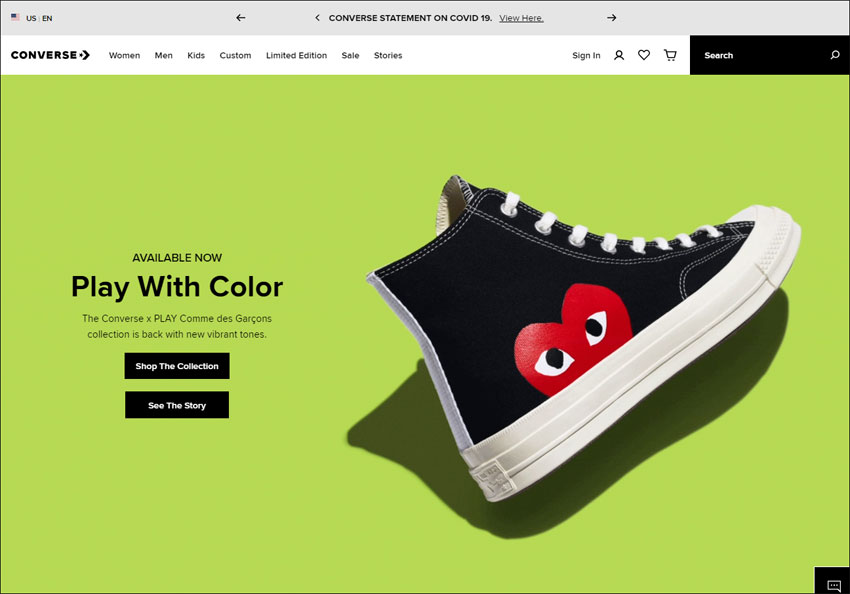Open the shopping cart icon

pyautogui.click(x=671, y=55)
